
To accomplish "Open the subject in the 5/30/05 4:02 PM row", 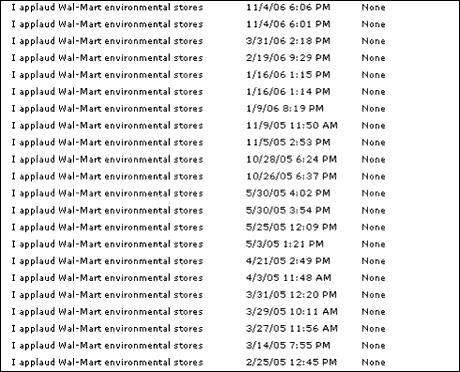I will pyautogui.click(x=107, y=193).
